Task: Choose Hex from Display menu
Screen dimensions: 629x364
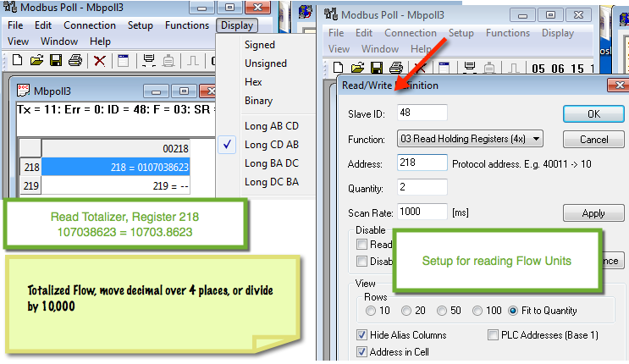Action: pyautogui.click(x=253, y=82)
